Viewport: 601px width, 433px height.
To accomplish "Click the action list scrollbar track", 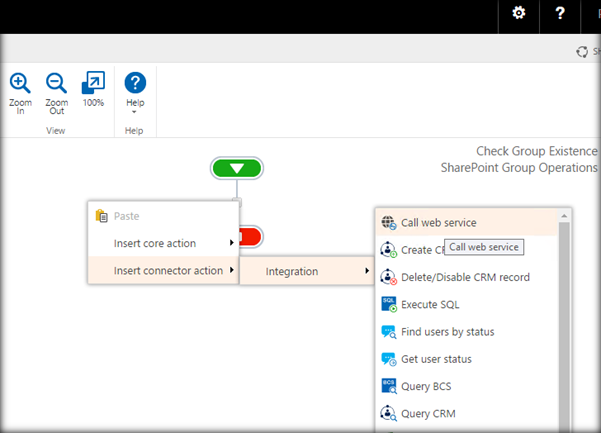I will pyautogui.click(x=564, y=326).
